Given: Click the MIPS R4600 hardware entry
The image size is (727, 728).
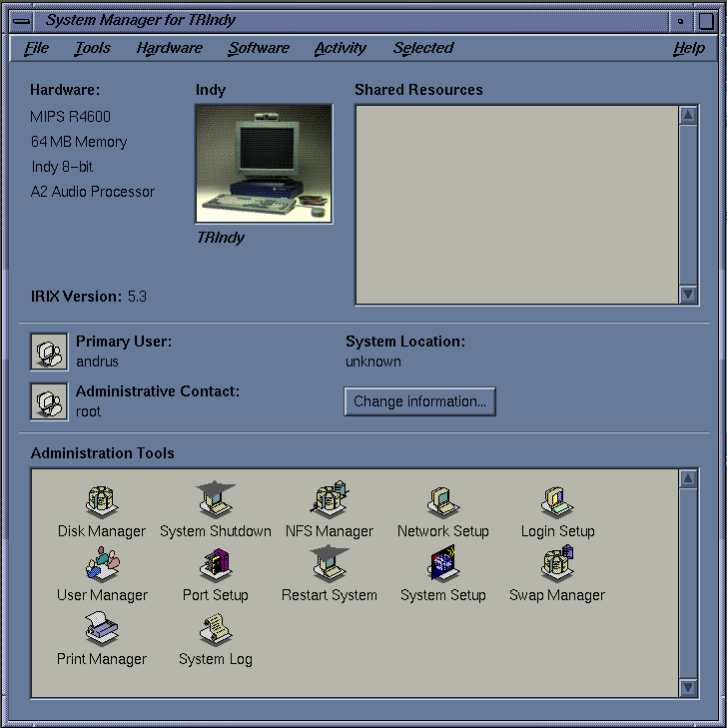Looking at the screenshot, I should (70, 117).
